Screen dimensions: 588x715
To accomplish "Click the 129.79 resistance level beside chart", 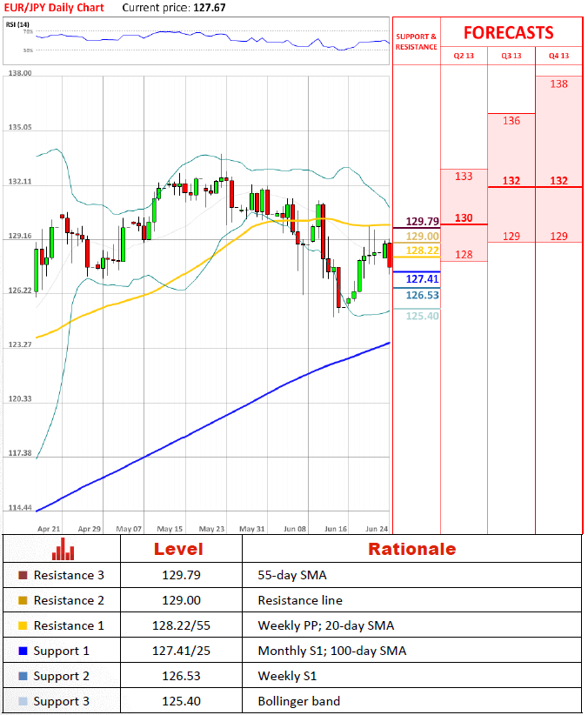I will click(423, 222).
